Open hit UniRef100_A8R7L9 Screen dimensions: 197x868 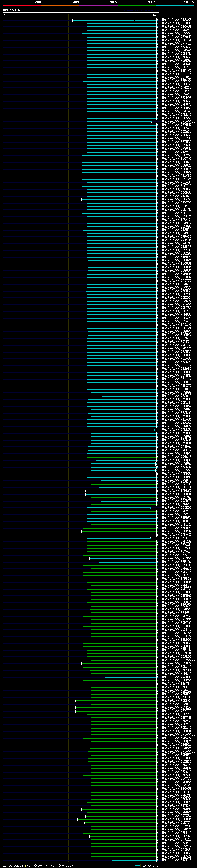point(176,67)
